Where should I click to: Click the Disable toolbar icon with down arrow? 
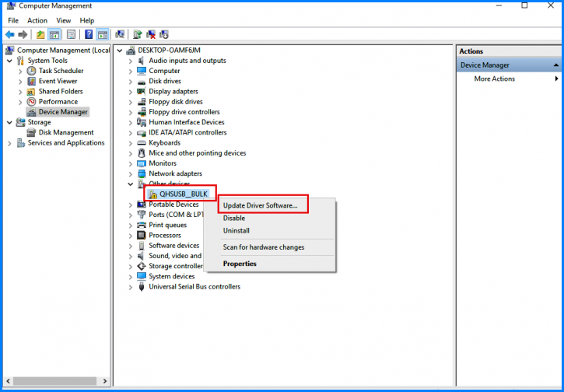point(163,34)
